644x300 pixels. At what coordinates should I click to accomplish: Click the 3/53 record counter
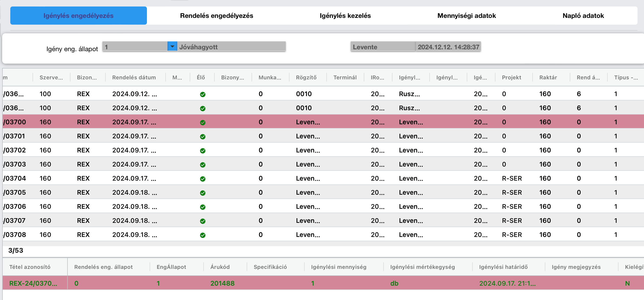[16, 250]
